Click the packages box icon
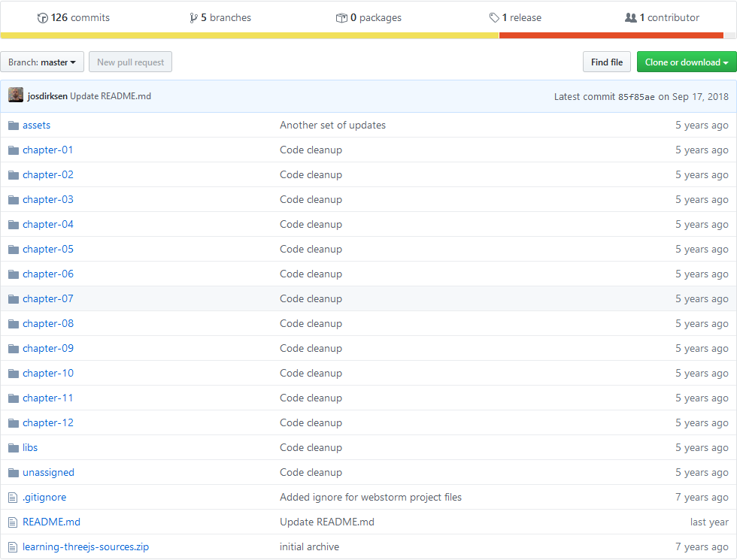The height and width of the screenshot is (560, 737). point(341,18)
